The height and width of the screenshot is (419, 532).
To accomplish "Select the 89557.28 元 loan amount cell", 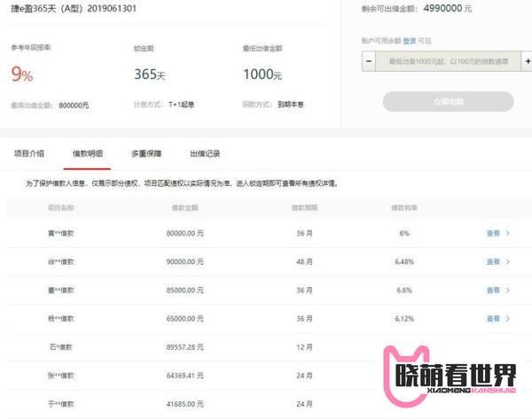I will pyautogui.click(x=185, y=347).
